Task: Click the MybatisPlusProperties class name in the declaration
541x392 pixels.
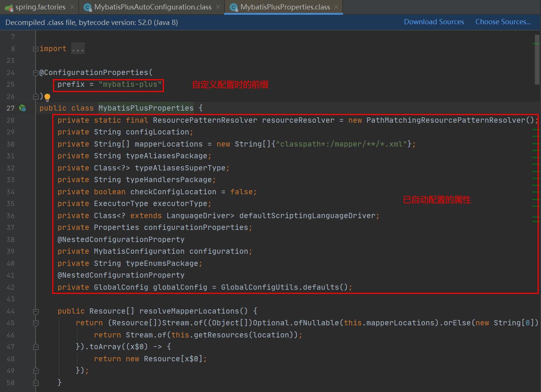Action: point(146,108)
